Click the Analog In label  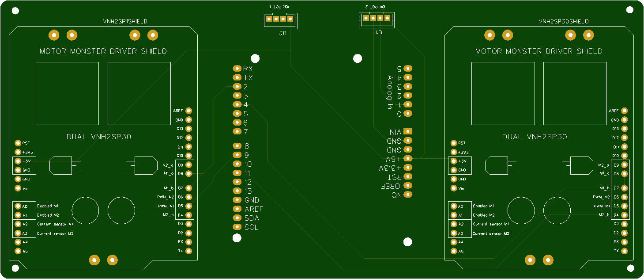tap(390, 92)
